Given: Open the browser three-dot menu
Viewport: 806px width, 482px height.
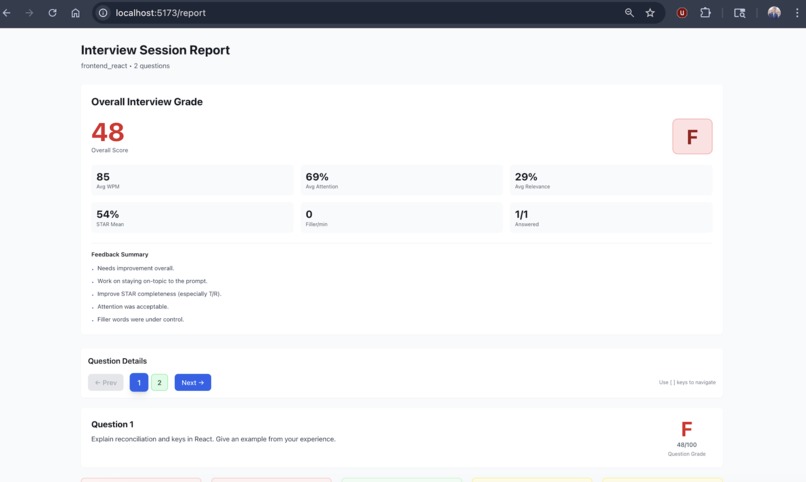Looking at the screenshot, I should (x=797, y=13).
